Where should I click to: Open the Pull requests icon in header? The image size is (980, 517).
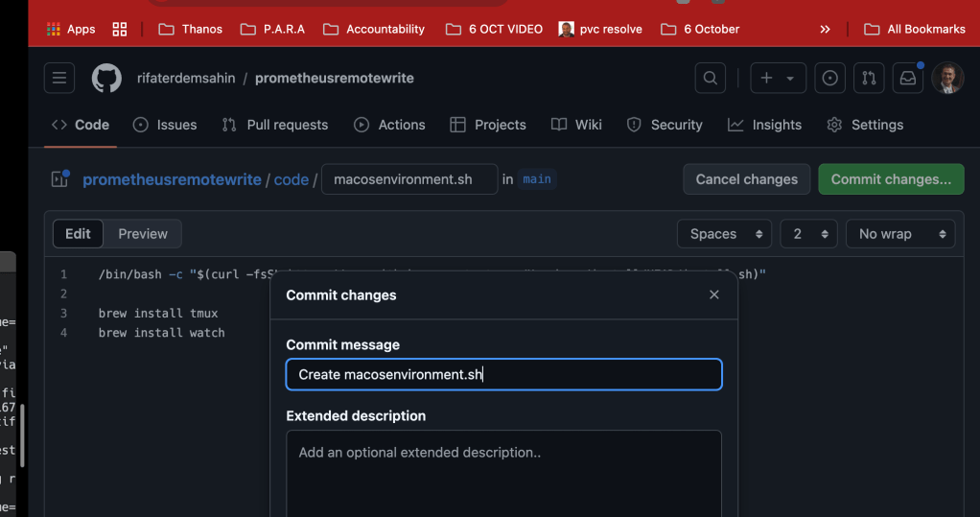[x=869, y=78]
